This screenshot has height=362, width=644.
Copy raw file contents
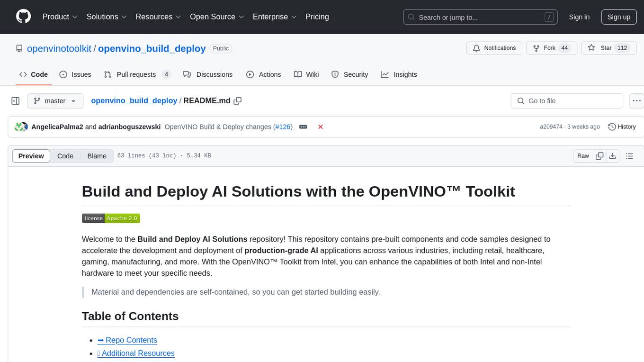599,156
